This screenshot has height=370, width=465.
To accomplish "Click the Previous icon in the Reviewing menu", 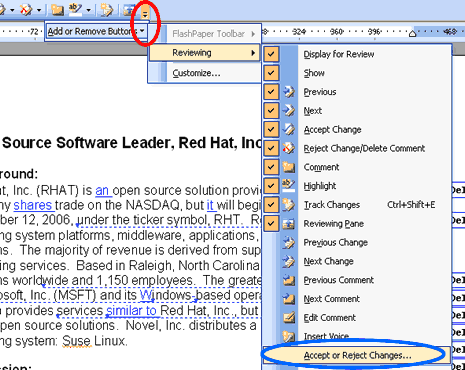I will (288, 92).
